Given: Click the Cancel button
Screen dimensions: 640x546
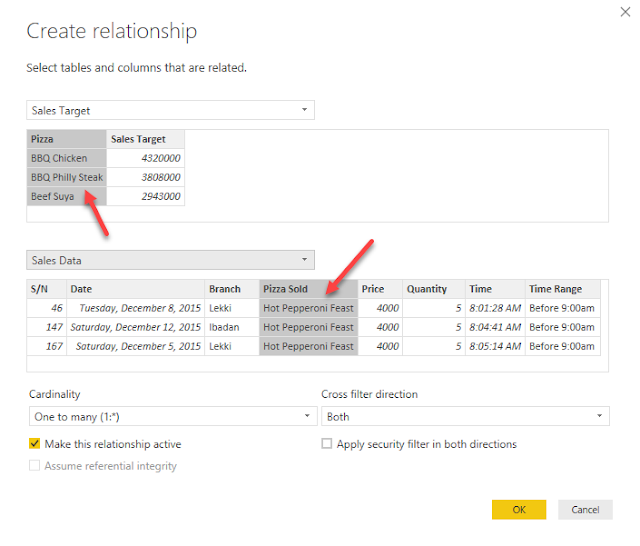Looking at the screenshot, I should (585, 509).
